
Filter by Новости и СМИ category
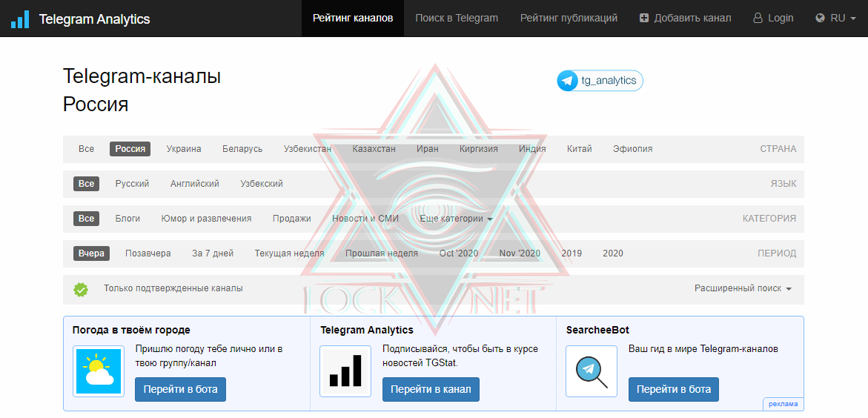tap(365, 219)
